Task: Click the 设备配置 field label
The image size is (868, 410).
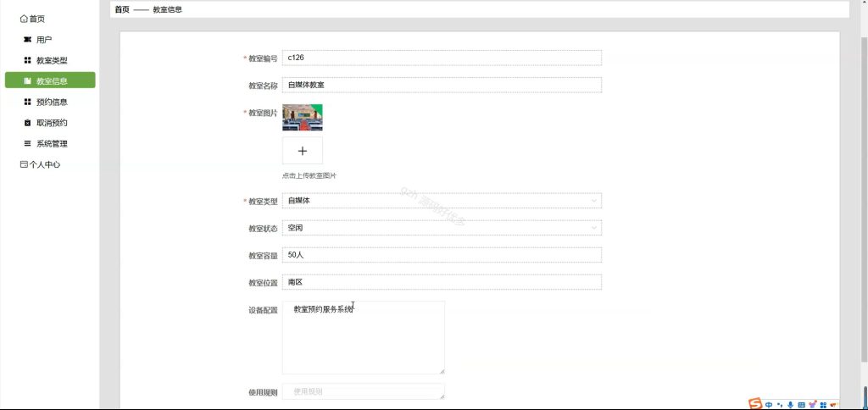Action: click(263, 310)
